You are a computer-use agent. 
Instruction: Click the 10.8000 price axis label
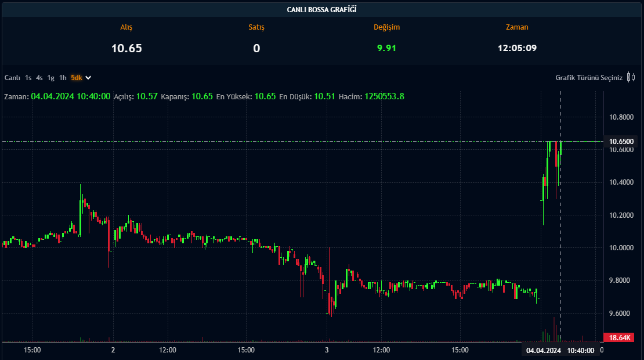coord(621,117)
